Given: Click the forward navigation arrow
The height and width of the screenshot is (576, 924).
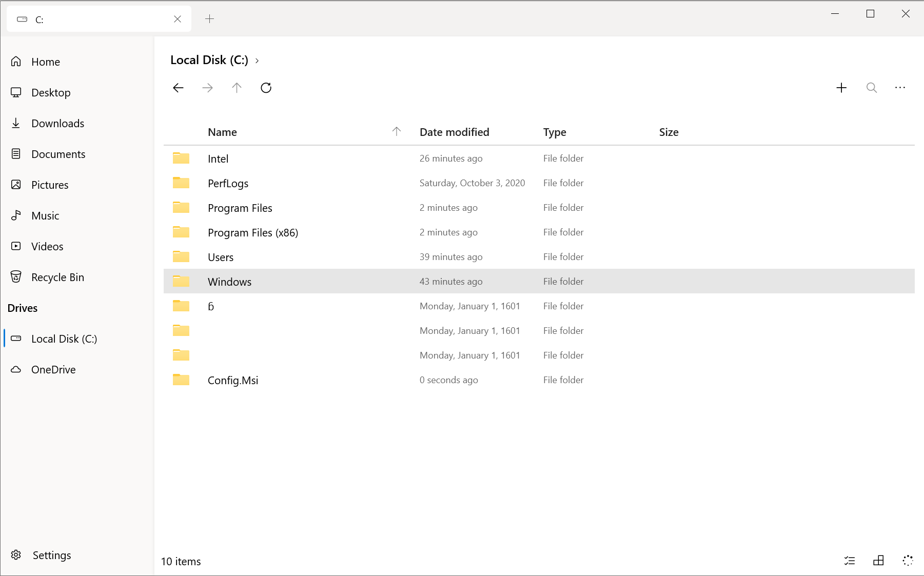Looking at the screenshot, I should [207, 88].
